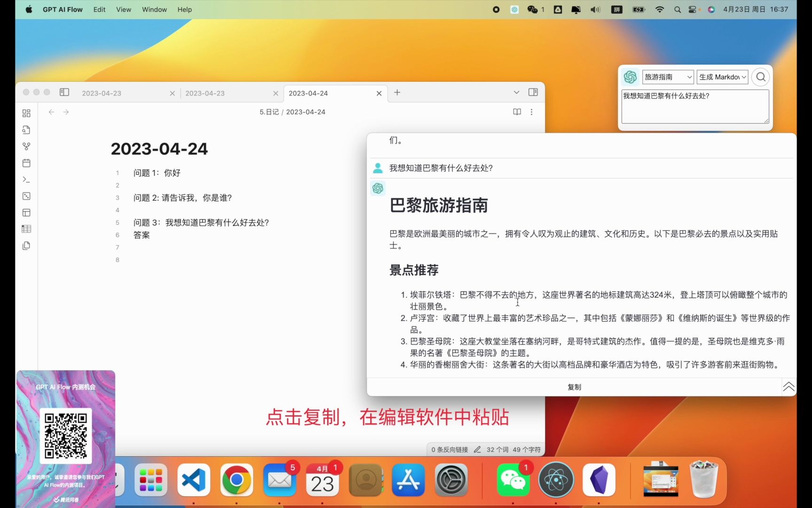Open the 旅游指南 dropdown

pyautogui.click(x=668, y=77)
